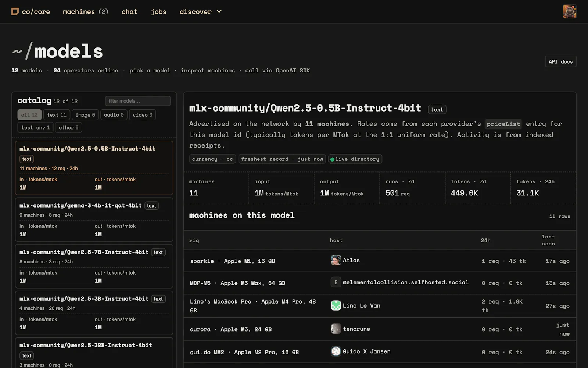The width and height of the screenshot is (588, 368).
Task: Click text tag on gemma-3-4b-it-qat-4bit card
Action: (151, 206)
